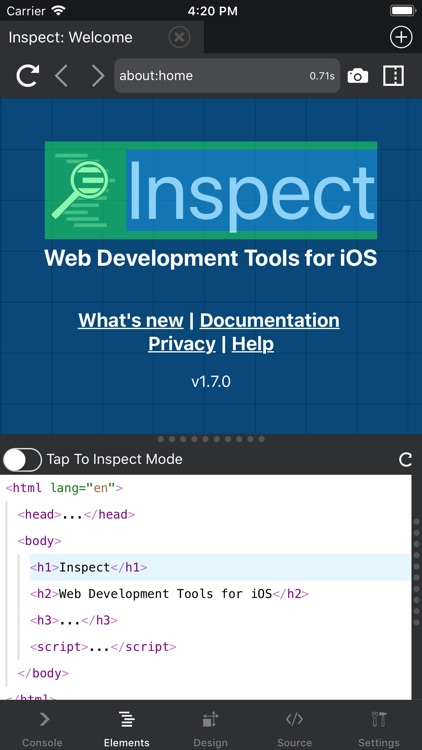
Task: Switch to the Console tab
Action: (x=43, y=728)
